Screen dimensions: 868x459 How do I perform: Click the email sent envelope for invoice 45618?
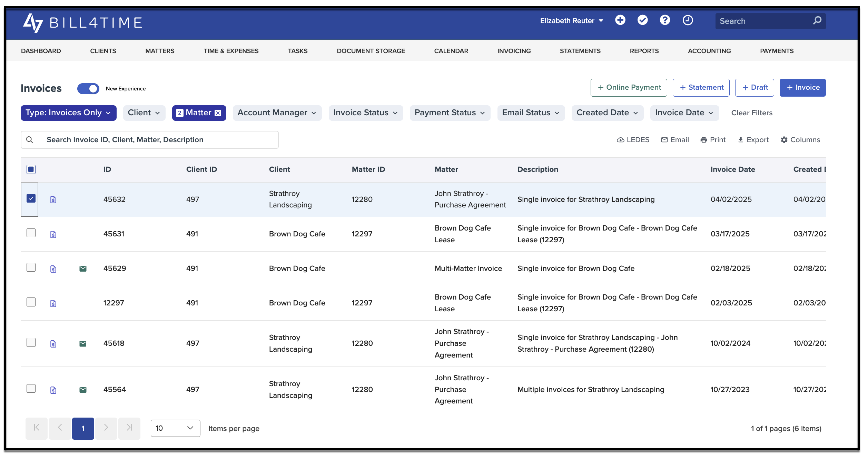(x=83, y=343)
